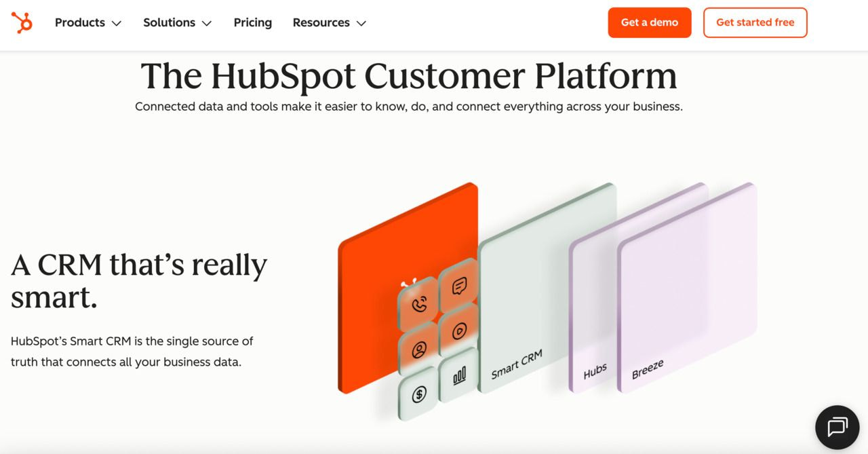Expand the Resources dropdown menu
This screenshot has height=454, width=868.
click(329, 22)
